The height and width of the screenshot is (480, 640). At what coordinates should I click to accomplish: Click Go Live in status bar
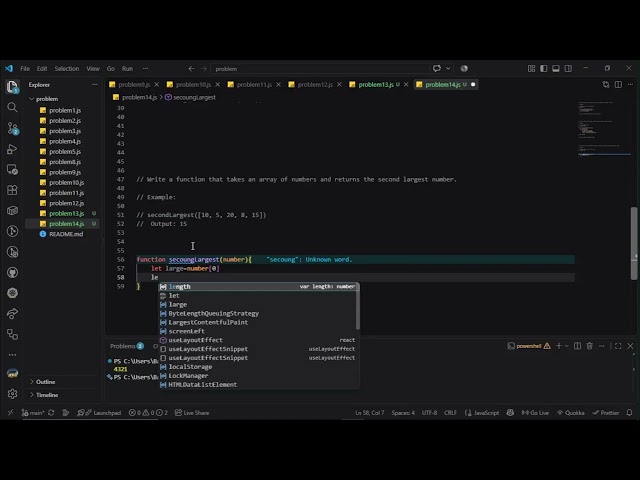tap(535, 413)
